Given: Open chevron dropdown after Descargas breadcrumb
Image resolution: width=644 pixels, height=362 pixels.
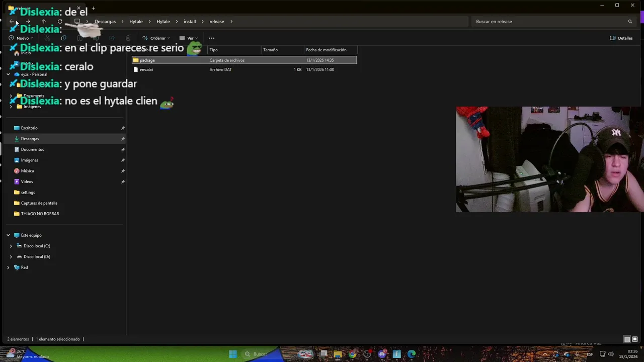Looking at the screenshot, I should click(x=122, y=22).
